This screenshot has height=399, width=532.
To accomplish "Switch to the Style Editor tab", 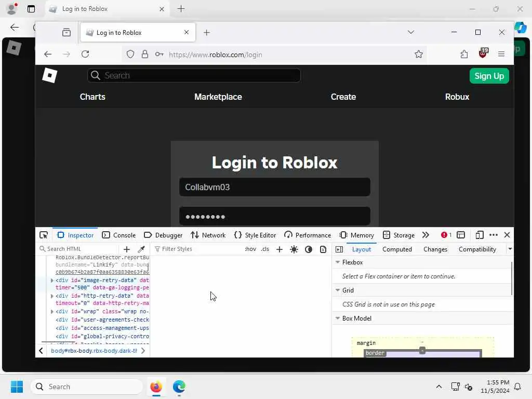I will point(255,235).
